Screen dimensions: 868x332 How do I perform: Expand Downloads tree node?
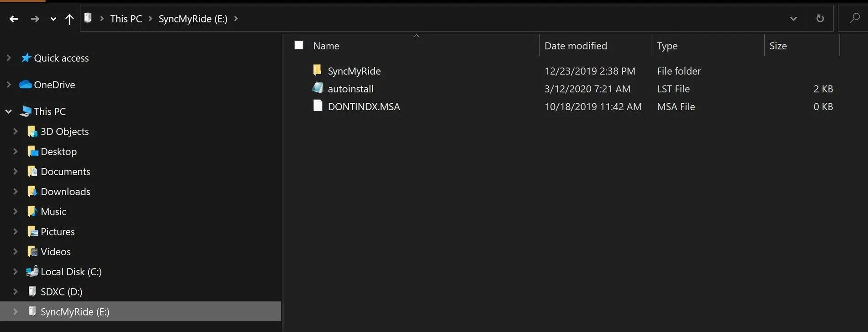tap(15, 192)
